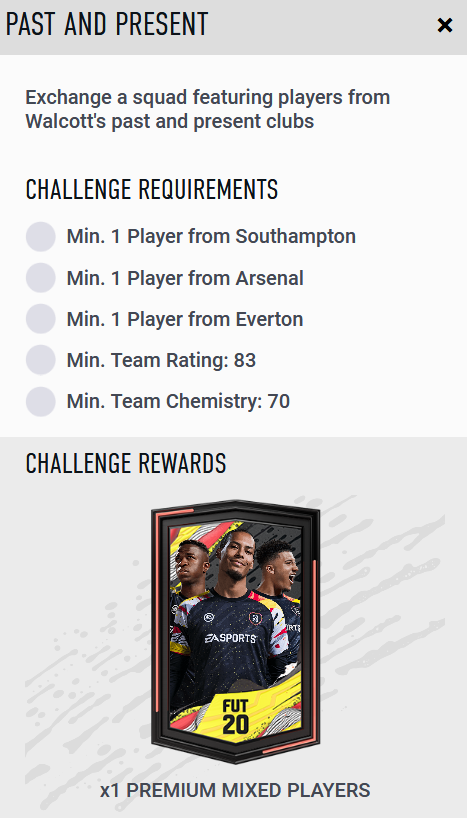The height and width of the screenshot is (818, 467).
Task: Select the 'Min. 1 Player from Southampton' text
Action: 211,236
